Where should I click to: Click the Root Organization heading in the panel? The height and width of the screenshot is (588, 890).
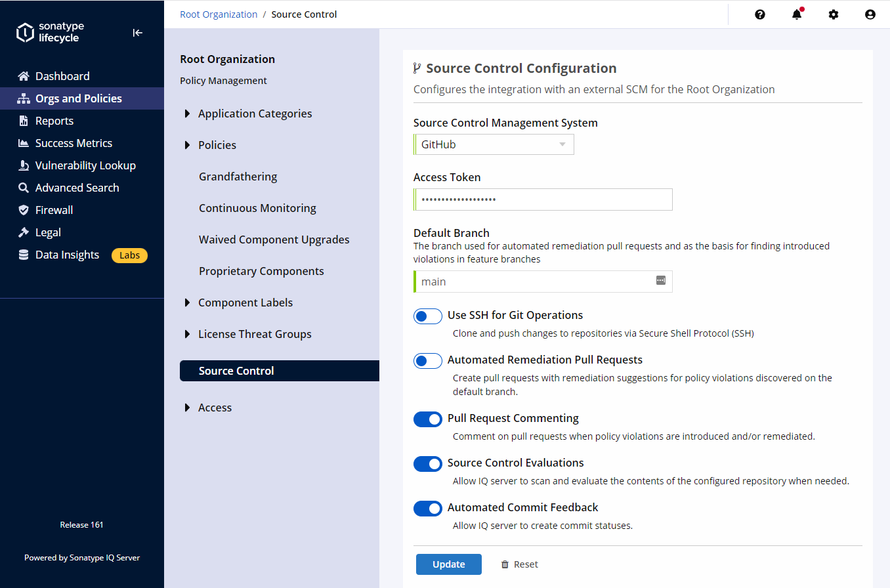pos(228,59)
